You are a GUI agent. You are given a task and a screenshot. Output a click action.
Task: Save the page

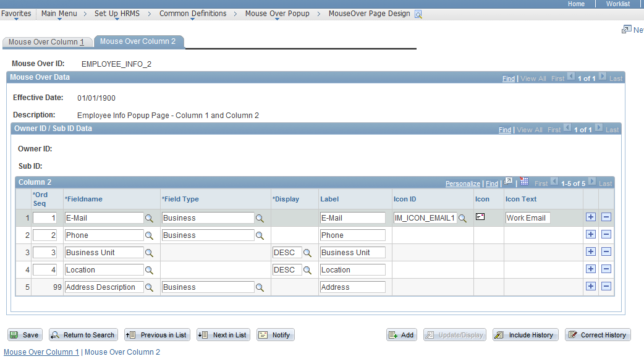coord(24,334)
